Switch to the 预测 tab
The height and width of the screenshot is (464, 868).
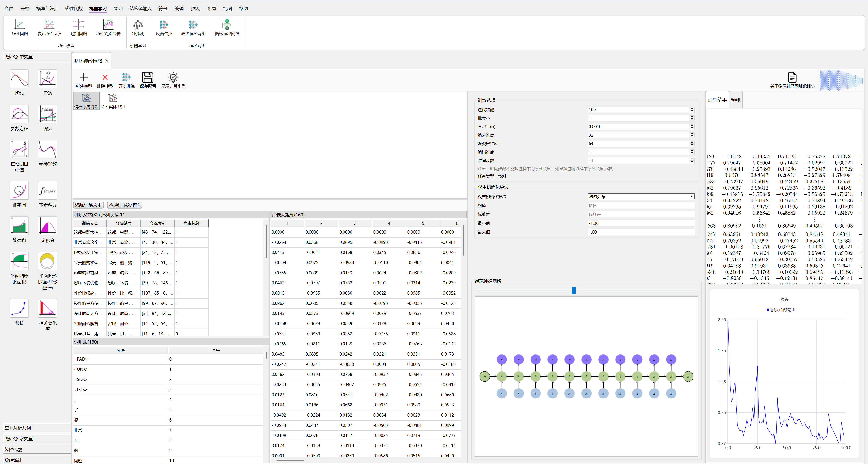point(736,100)
